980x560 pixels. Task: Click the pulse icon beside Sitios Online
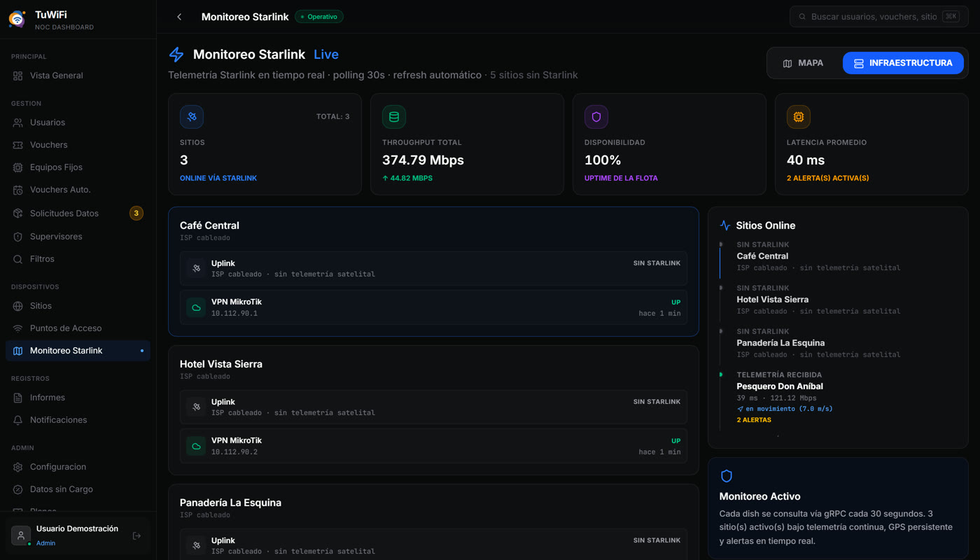725,225
